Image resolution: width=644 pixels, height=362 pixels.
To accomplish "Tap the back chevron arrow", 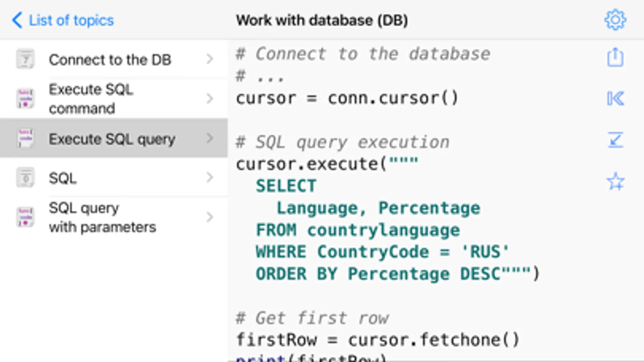I will [x=17, y=20].
